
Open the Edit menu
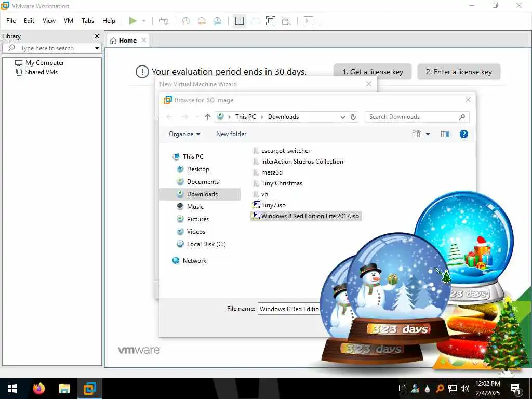[29, 21]
